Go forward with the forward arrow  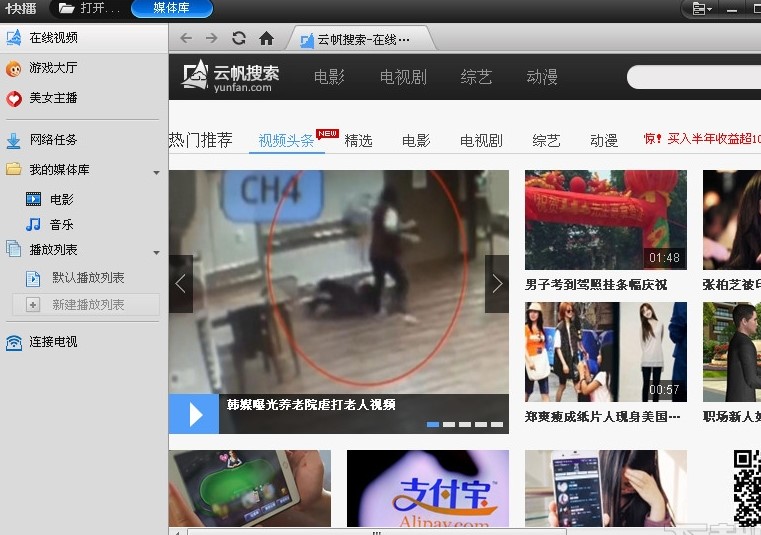212,38
